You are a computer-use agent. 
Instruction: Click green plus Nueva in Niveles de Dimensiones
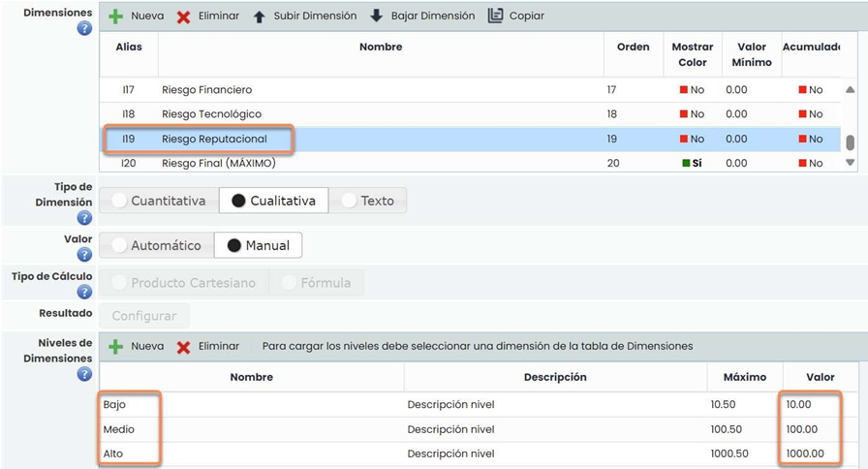coord(115,346)
